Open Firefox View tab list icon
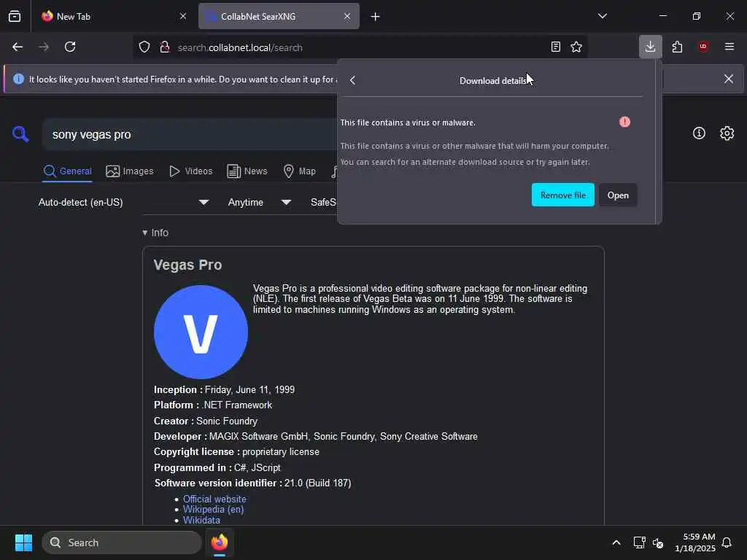 [x=15, y=16]
